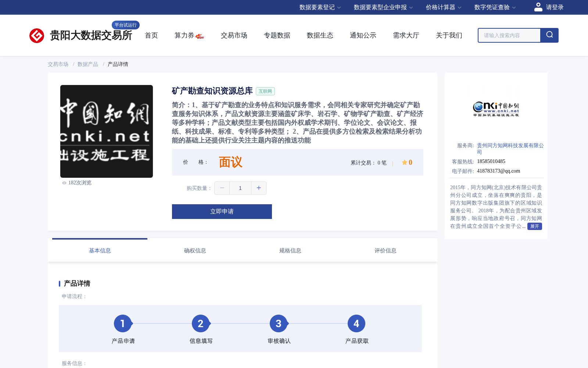Click the search input field
Screen dimensions: 588x368
509,35
